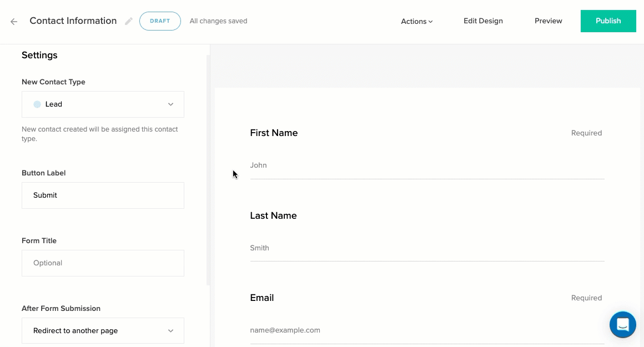Switch to Edit Design
The height and width of the screenshot is (347, 644).
pyautogui.click(x=482, y=21)
